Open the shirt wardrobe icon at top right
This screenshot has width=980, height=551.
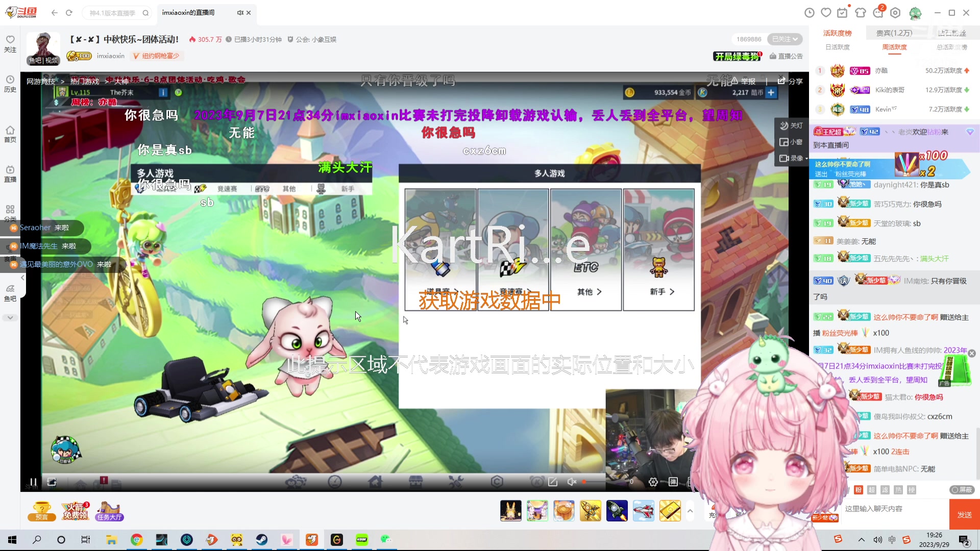[861, 13]
